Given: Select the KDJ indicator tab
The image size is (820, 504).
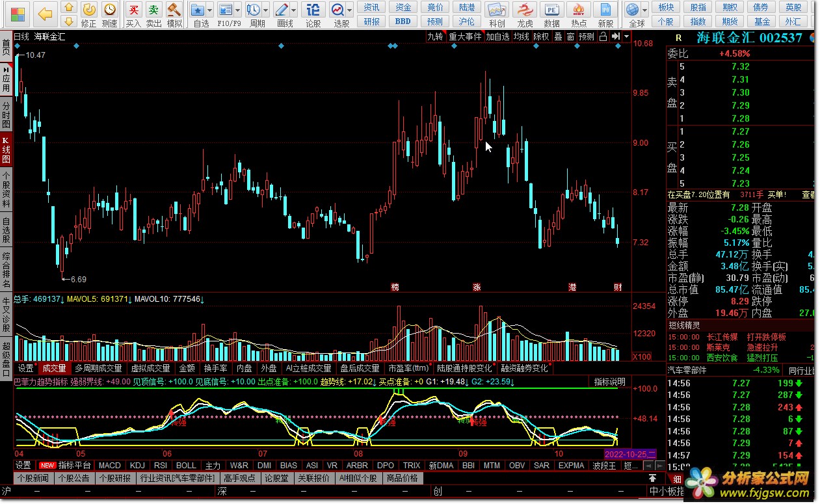Looking at the screenshot, I should pyautogui.click(x=137, y=466).
